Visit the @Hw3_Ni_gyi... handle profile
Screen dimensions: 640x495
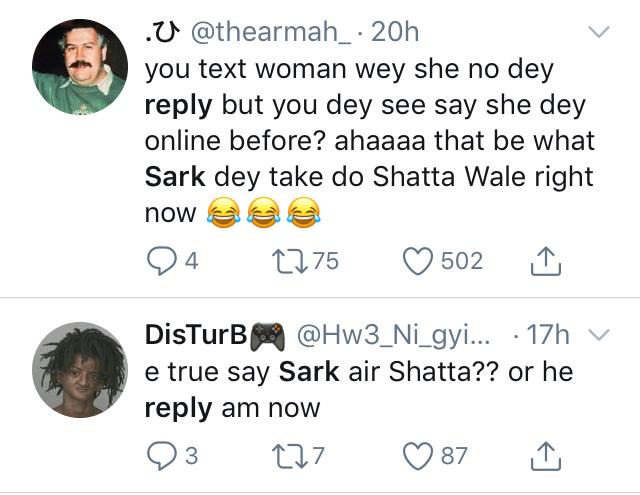395,336
